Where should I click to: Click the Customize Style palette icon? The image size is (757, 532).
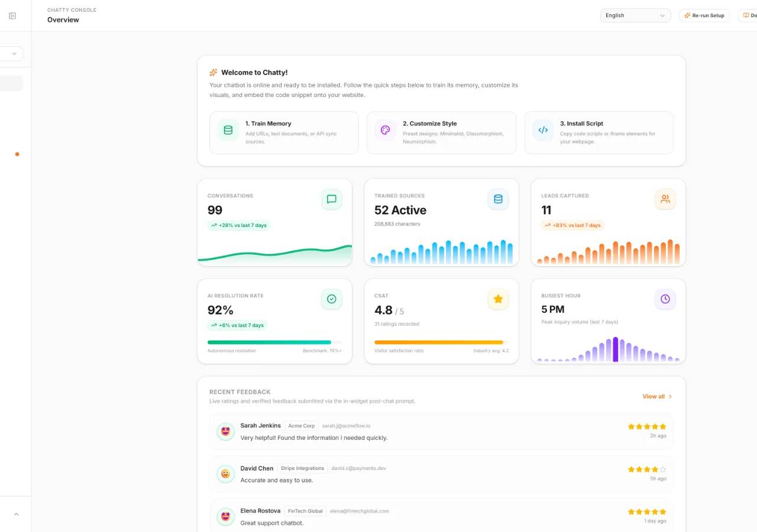[x=386, y=130]
